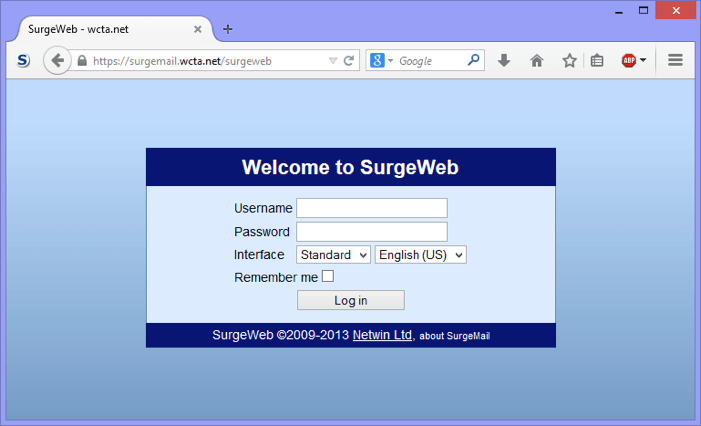
Task: Go back using the back arrow
Action: (57, 60)
